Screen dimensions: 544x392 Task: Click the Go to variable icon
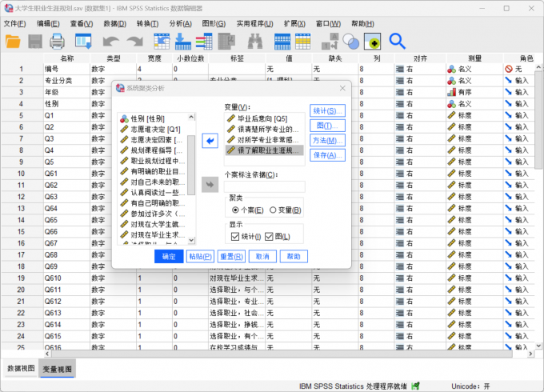183,42
